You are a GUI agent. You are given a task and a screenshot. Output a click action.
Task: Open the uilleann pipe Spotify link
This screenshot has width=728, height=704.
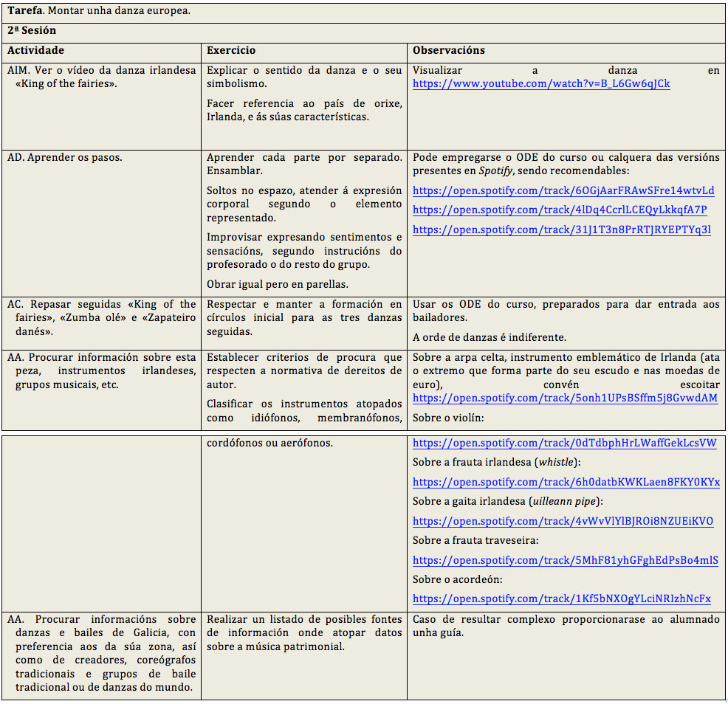(563, 522)
